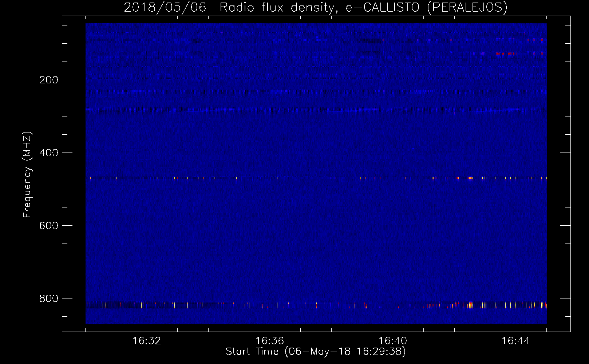This screenshot has width=589, height=364.
Task: Click the bright spot on the 470 MHz line
Action: pyautogui.click(x=470, y=178)
